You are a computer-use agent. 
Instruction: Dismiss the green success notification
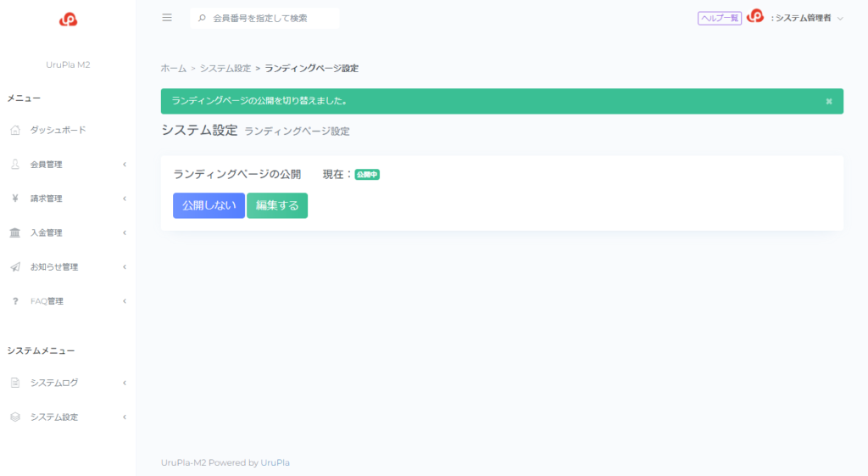click(829, 102)
